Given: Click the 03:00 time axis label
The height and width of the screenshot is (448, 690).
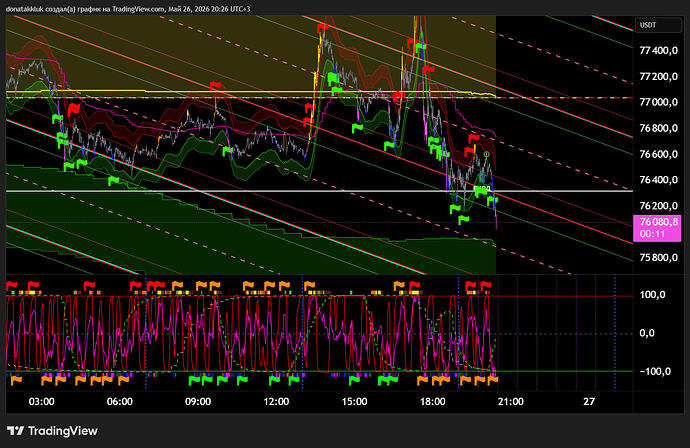Looking at the screenshot, I should click(41, 401).
